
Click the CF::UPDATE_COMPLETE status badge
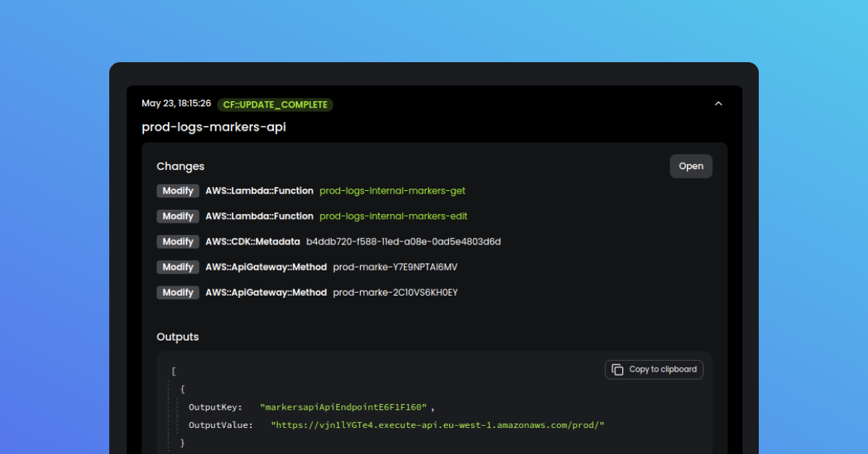pos(275,105)
